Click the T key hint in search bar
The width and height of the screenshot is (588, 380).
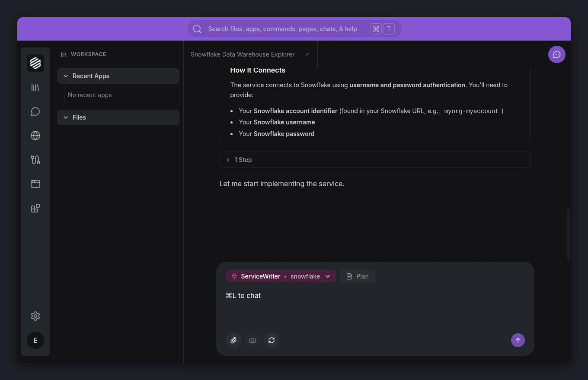389,29
